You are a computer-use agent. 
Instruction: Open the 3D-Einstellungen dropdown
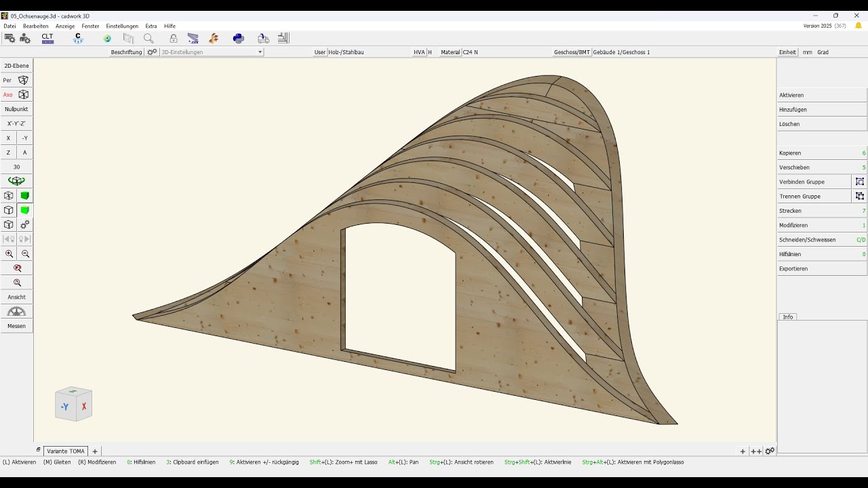[x=212, y=52]
